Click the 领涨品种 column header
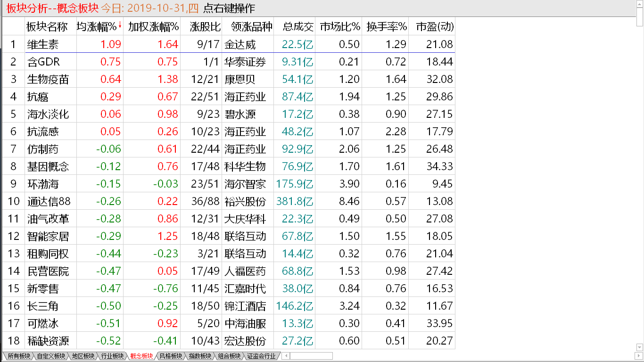The image size is (644, 362). 252,27
